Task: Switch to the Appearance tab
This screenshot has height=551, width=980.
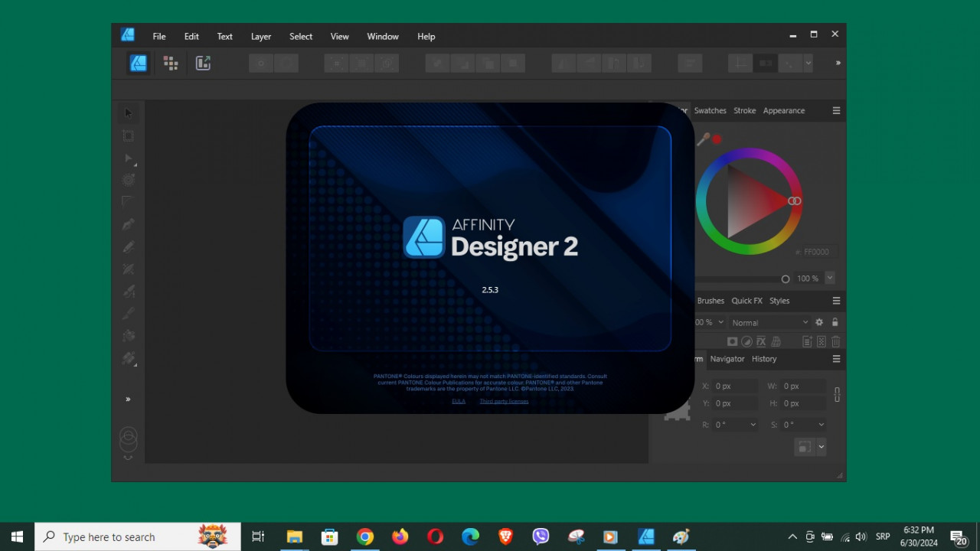Action: click(784, 110)
